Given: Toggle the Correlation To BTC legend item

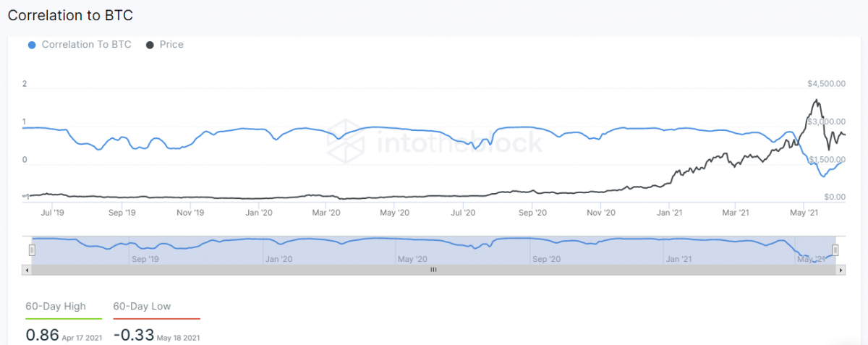Looking at the screenshot, I should (86, 45).
